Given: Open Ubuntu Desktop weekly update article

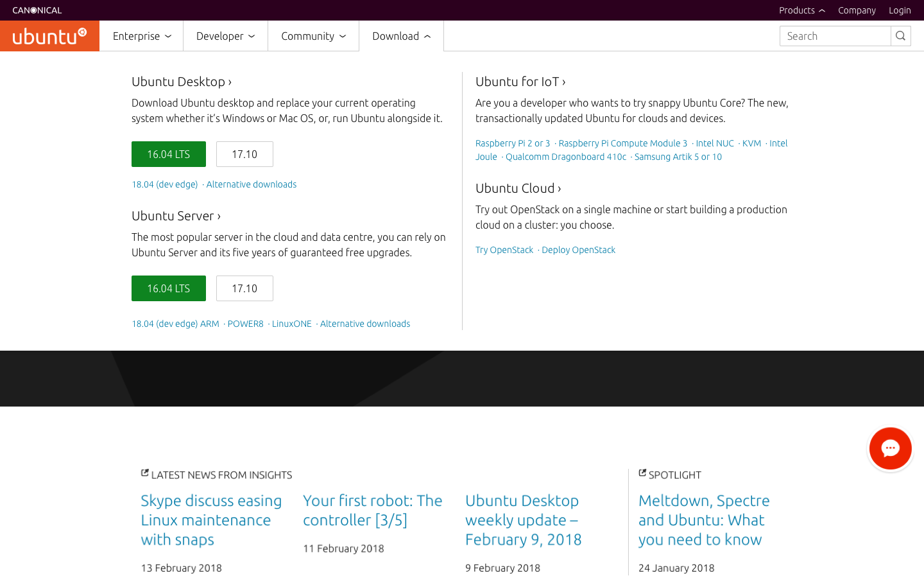Looking at the screenshot, I should pyautogui.click(x=524, y=520).
